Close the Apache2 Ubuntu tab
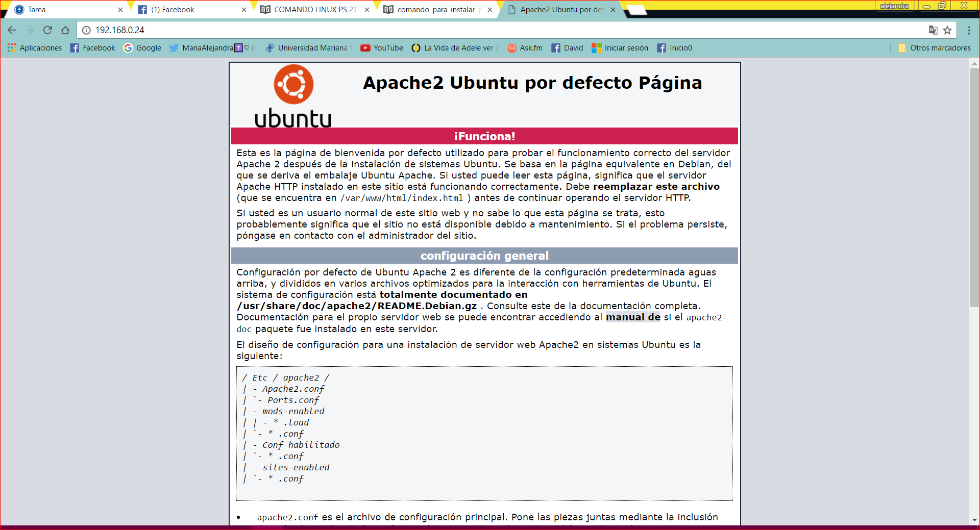 pyautogui.click(x=613, y=10)
